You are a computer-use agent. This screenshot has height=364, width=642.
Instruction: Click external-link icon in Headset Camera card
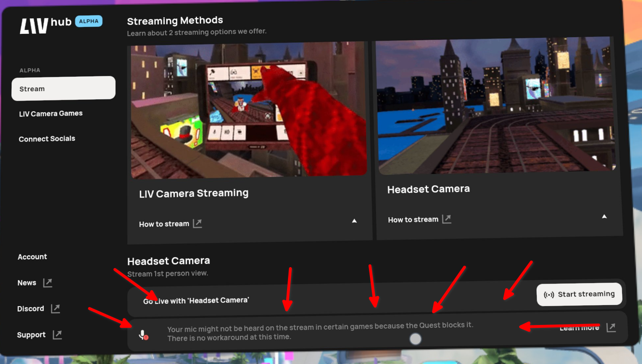447,219
